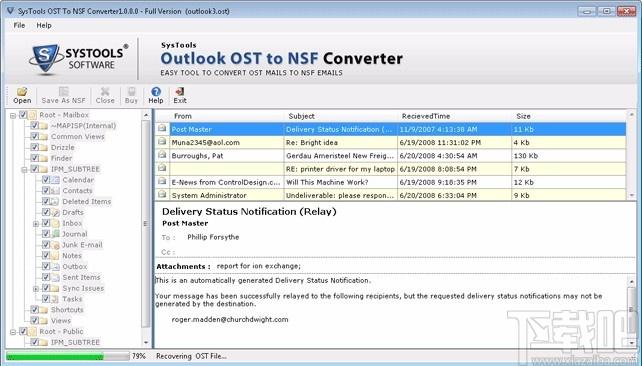Open an OST file with Open icon
642x366 pixels.
(x=22, y=92)
